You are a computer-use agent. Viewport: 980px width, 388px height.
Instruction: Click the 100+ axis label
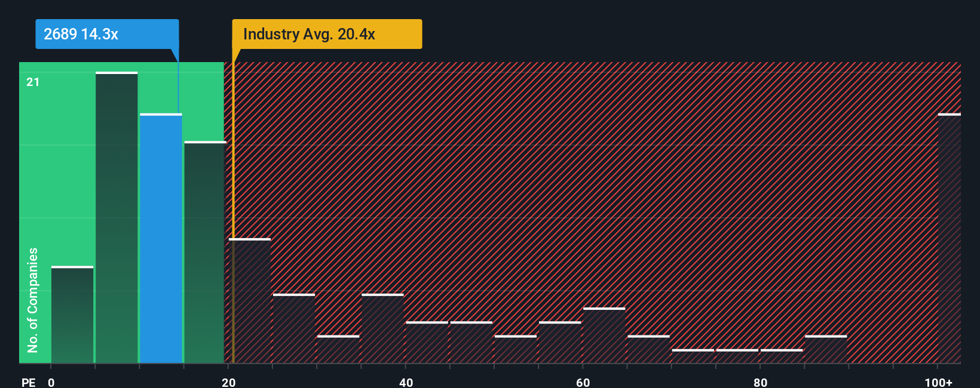[x=938, y=382]
